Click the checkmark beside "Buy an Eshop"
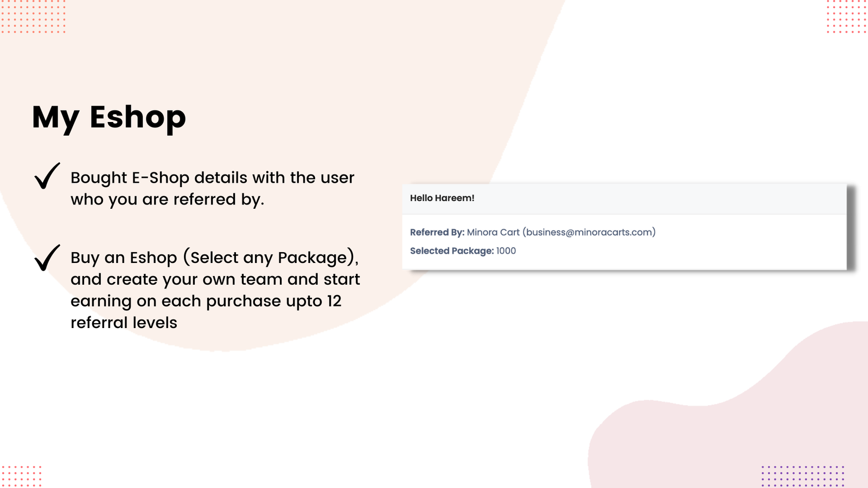Screen dimensions: 868x488 pyautogui.click(x=47, y=258)
